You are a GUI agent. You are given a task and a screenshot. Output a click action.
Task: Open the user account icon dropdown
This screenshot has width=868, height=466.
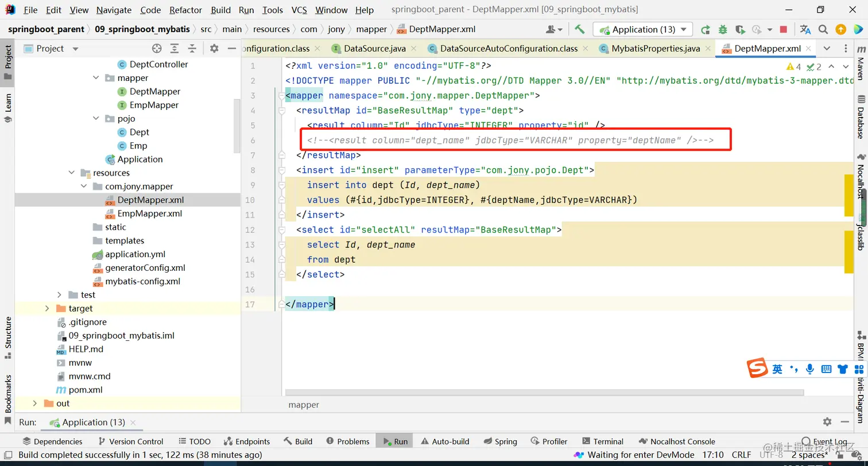(555, 29)
